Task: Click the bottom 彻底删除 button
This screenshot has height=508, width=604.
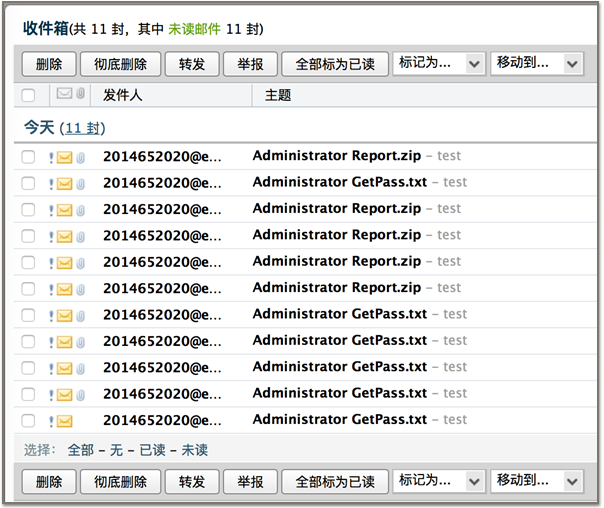Action: [120, 482]
